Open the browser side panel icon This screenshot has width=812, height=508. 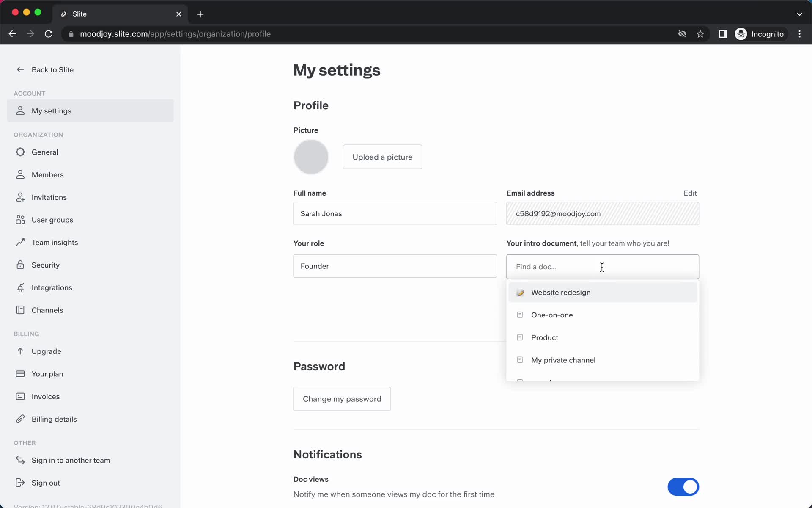(x=723, y=34)
